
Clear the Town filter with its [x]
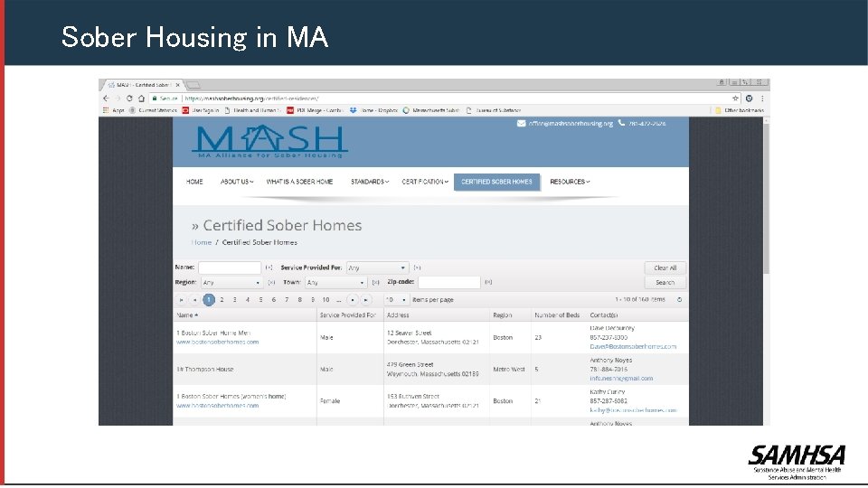click(x=375, y=283)
